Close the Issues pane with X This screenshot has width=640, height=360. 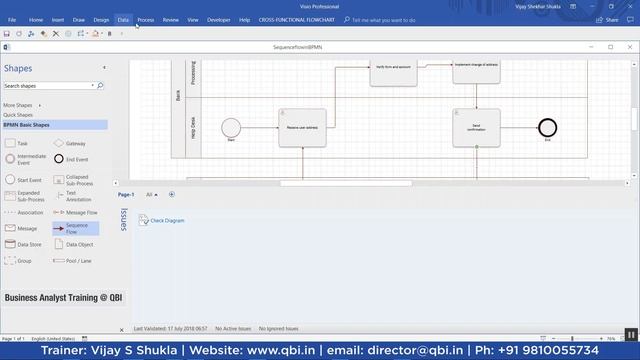pyautogui.click(x=121, y=330)
